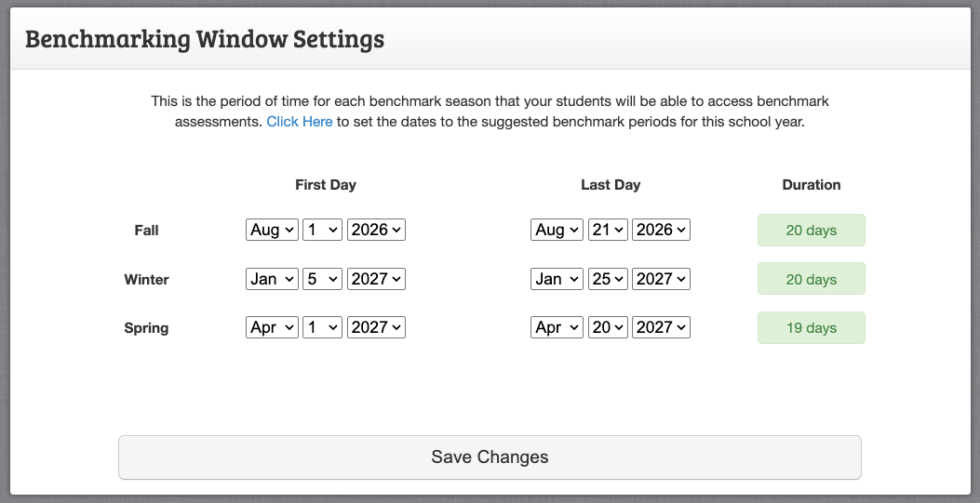This screenshot has height=503, width=980.
Task: Change the Winter last day month Jan
Action: pyautogui.click(x=557, y=279)
